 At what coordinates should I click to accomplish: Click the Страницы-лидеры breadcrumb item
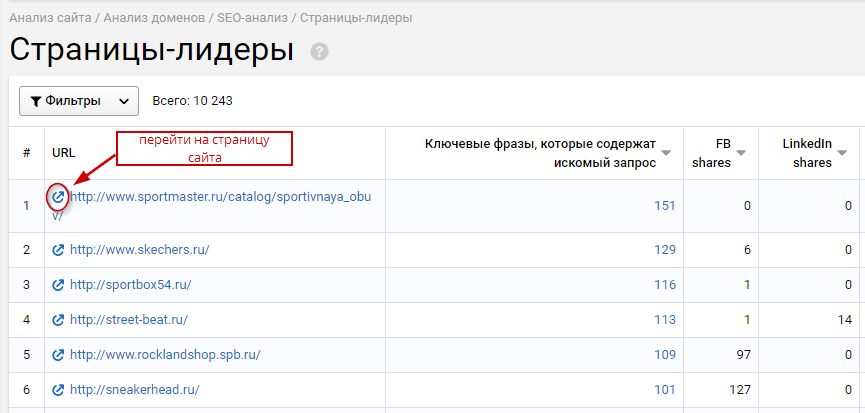tap(356, 18)
